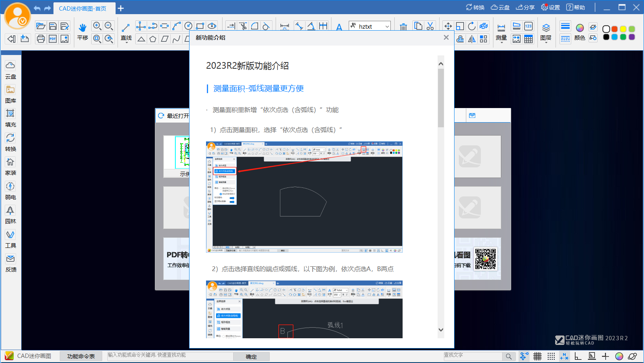Pick the yellow color swatch

click(623, 29)
